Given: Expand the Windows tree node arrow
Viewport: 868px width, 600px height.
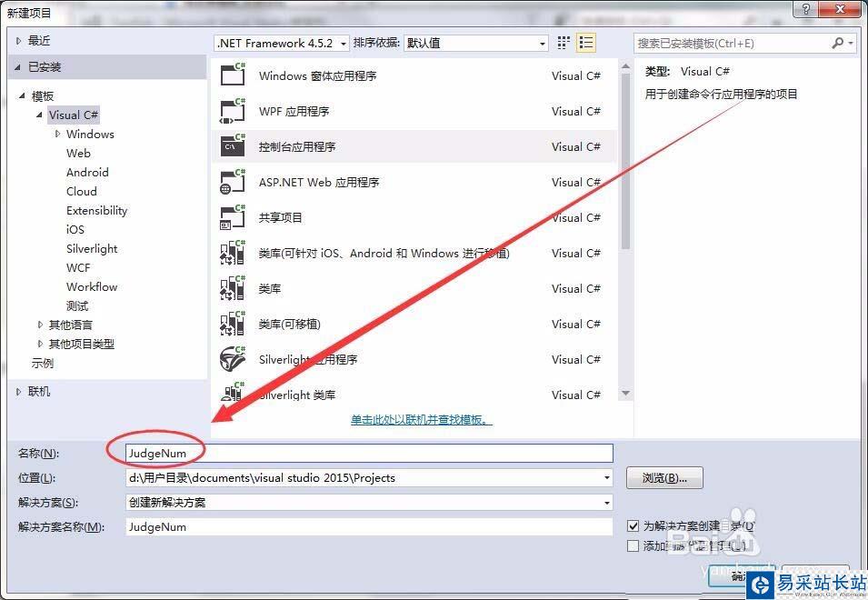Looking at the screenshot, I should tap(57, 134).
